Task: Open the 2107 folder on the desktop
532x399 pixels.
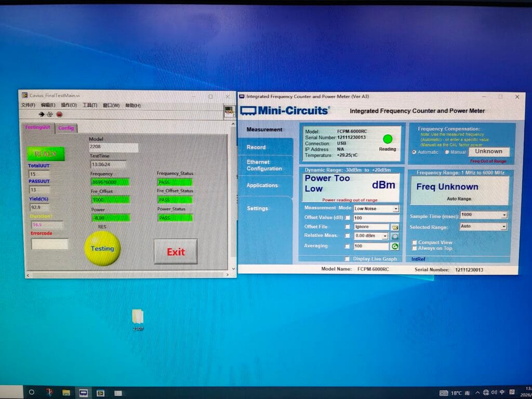Action: point(138,320)
